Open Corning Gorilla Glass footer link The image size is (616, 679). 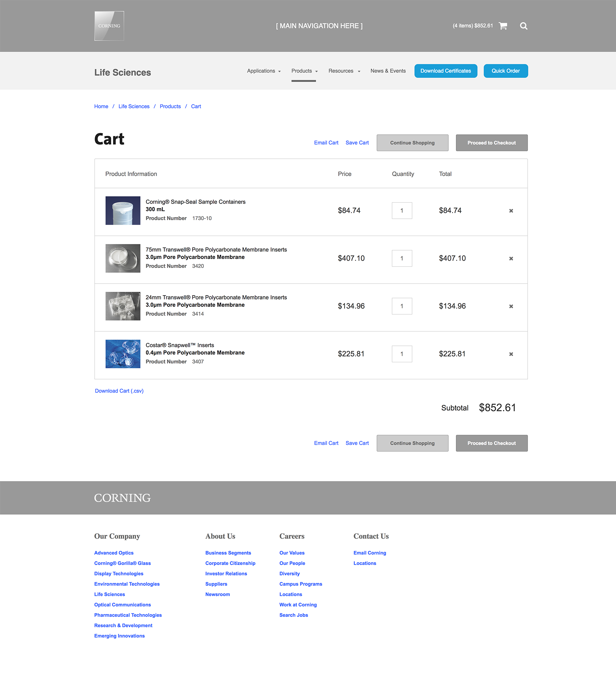[122, 563]
